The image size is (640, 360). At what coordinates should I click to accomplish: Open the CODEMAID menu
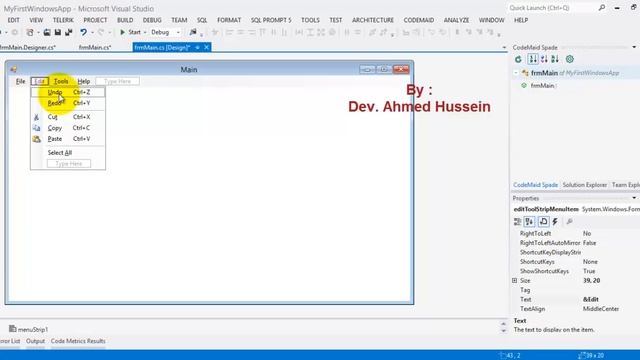click(418, 20)
